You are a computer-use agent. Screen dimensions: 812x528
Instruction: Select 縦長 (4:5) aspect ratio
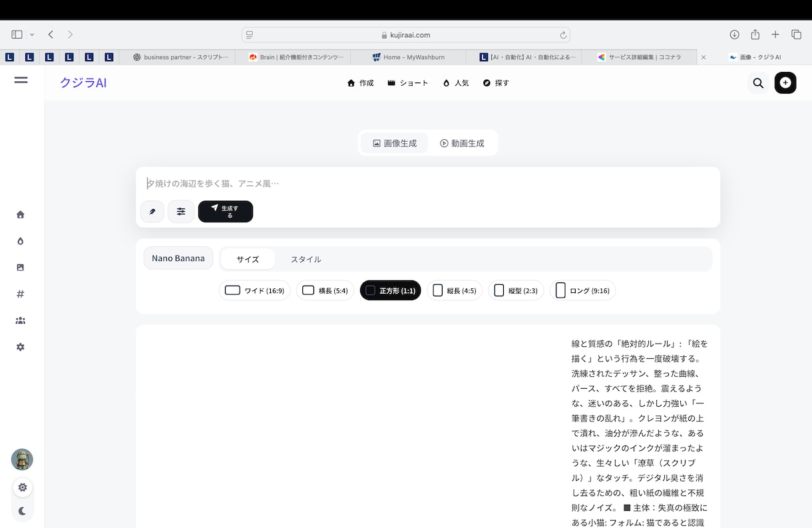(455, 290)
